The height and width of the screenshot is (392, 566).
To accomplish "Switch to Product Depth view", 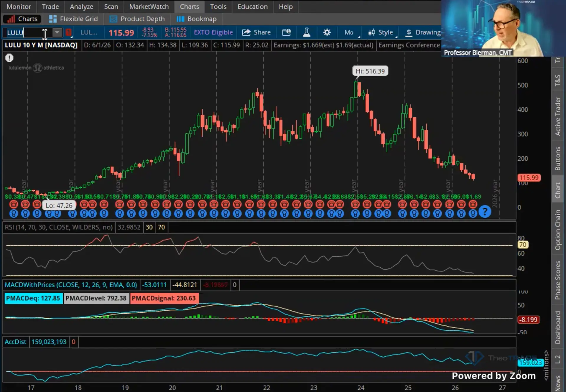I will 137,19.
